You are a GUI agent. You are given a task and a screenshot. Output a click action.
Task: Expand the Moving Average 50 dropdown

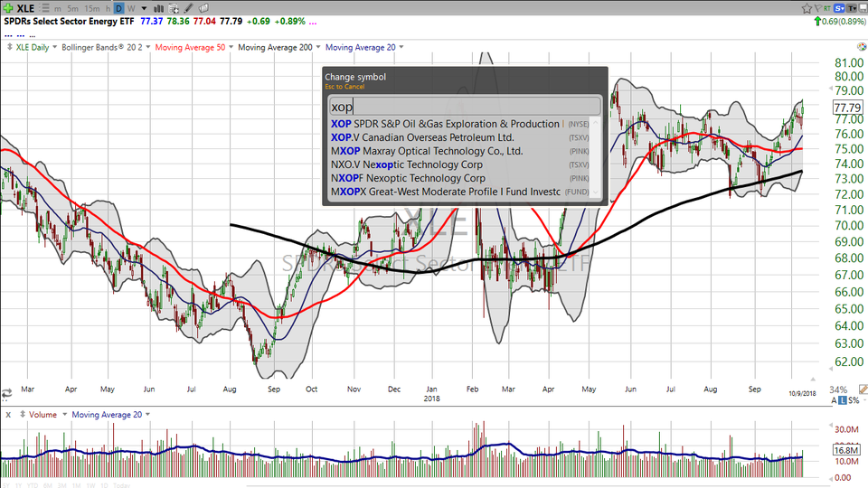pos(231,47)
